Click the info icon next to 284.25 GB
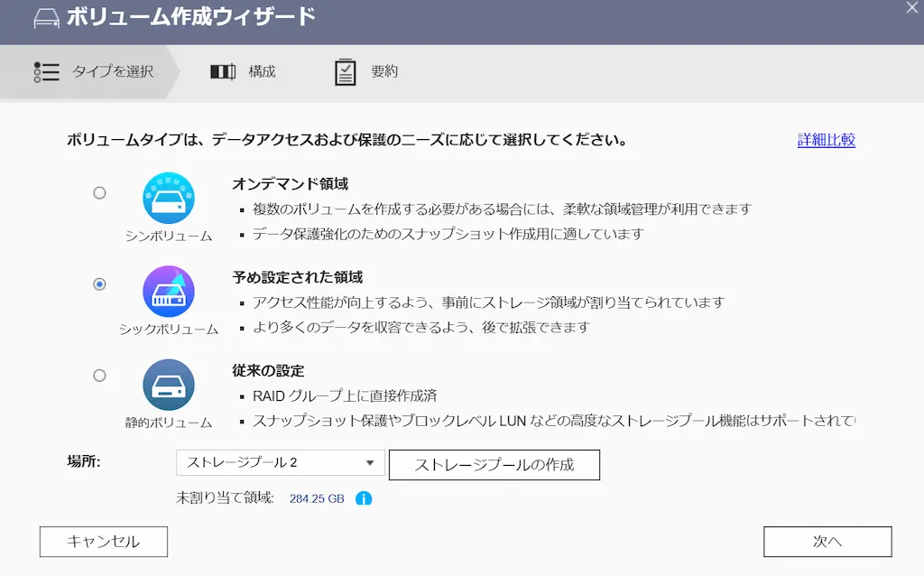Screen dimensions: 924x576 coord(364,498)
